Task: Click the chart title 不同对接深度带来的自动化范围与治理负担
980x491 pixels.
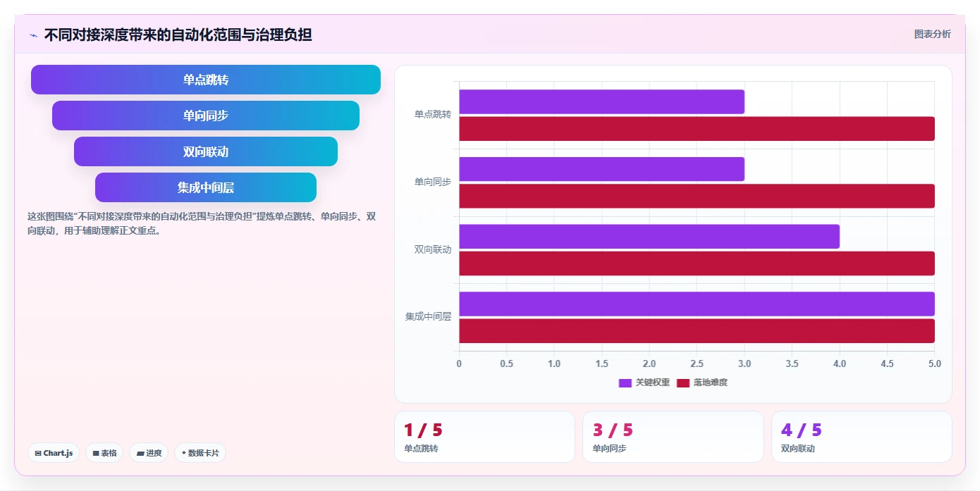Action: click(x=178, y=35)
